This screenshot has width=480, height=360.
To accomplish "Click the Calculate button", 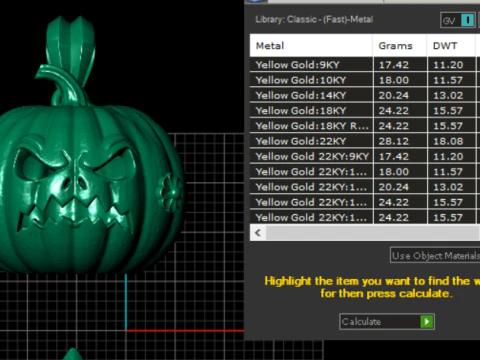I will point(387,322).
